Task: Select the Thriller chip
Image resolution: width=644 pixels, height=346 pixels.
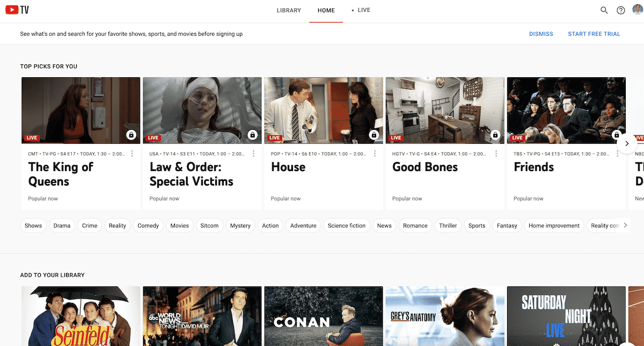Action: 448,225
